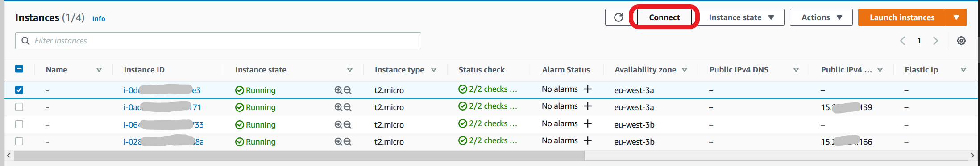Click the Connect button

(x=664, y=17)
